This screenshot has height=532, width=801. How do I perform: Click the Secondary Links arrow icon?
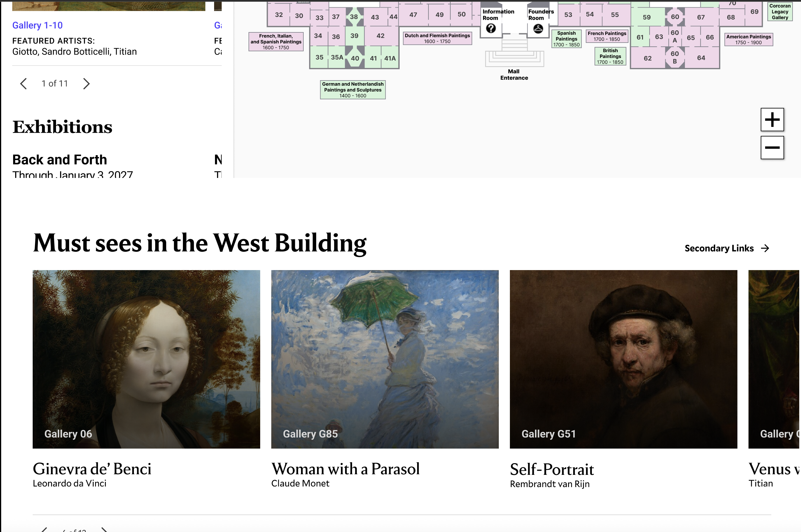point(765,249)
